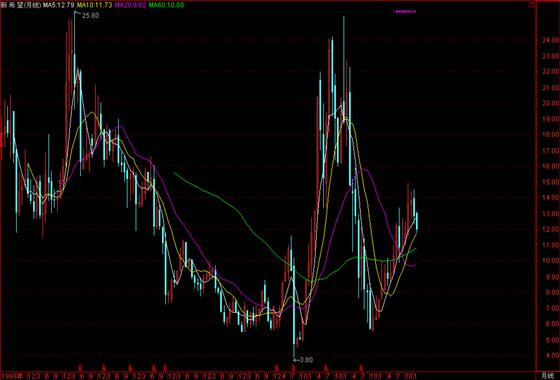This screenshot has width=560, height=380.
Task: Click the 3.80 low price marker
Action: [x=305, y=360]
